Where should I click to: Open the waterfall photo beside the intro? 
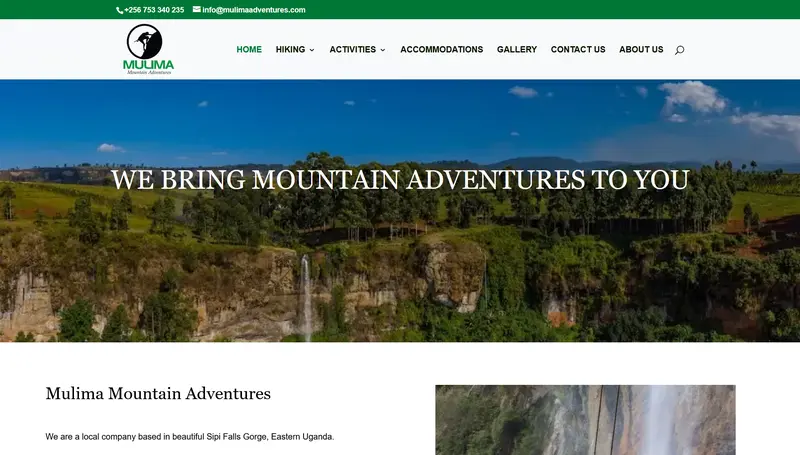(585, 420)
